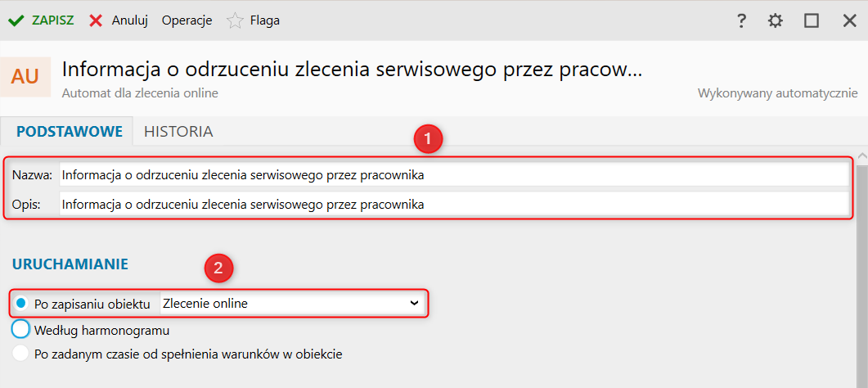Open settings gear icon
This screenshot has width=868, height=388.
coord(776,21)
